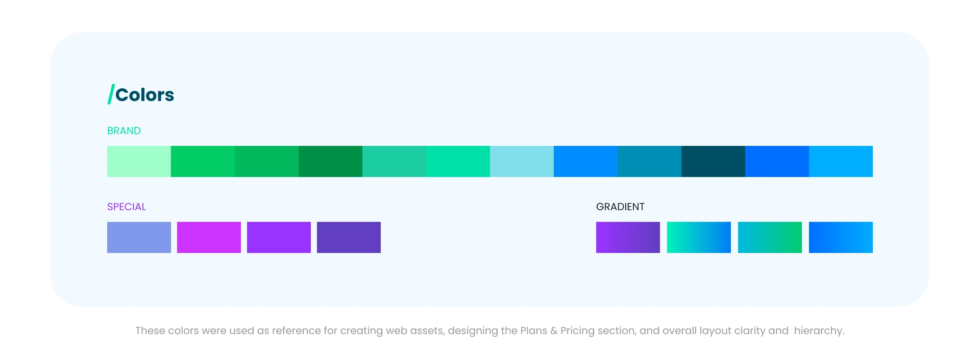The width and height of the screenshot is (980, 355).
Task: Pick the darkest green brand swatch
Action: 330,161
